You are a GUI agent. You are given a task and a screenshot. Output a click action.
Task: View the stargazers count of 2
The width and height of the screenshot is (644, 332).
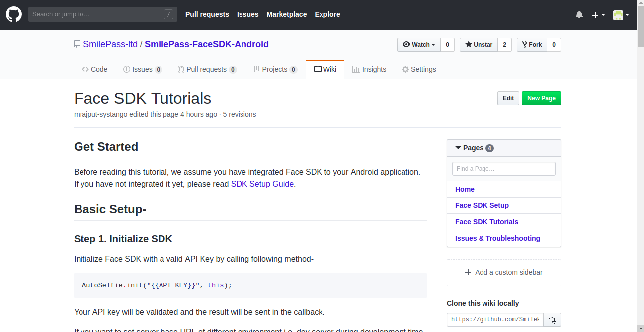coord(504,45)
